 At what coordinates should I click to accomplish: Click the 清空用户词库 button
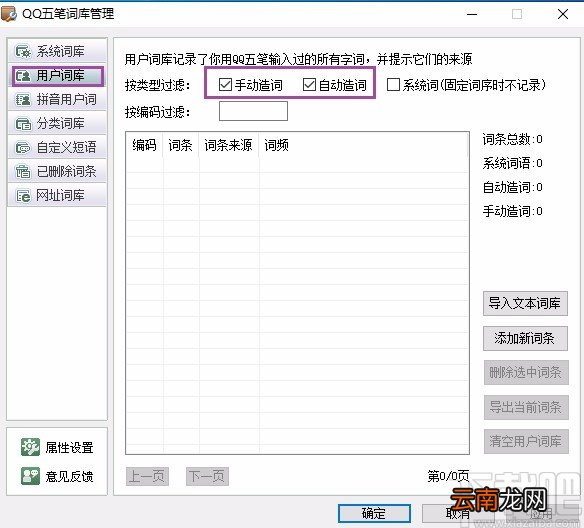point(526,442)
